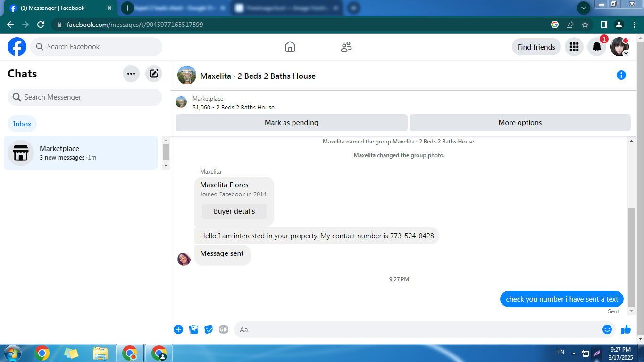Screen dimensions: 644x362
Task: Click the 'check you number' sent message
Action: (562, 299)
